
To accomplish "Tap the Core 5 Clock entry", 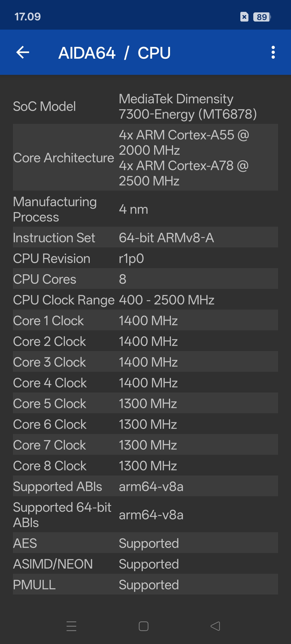I will click(145, 403).
